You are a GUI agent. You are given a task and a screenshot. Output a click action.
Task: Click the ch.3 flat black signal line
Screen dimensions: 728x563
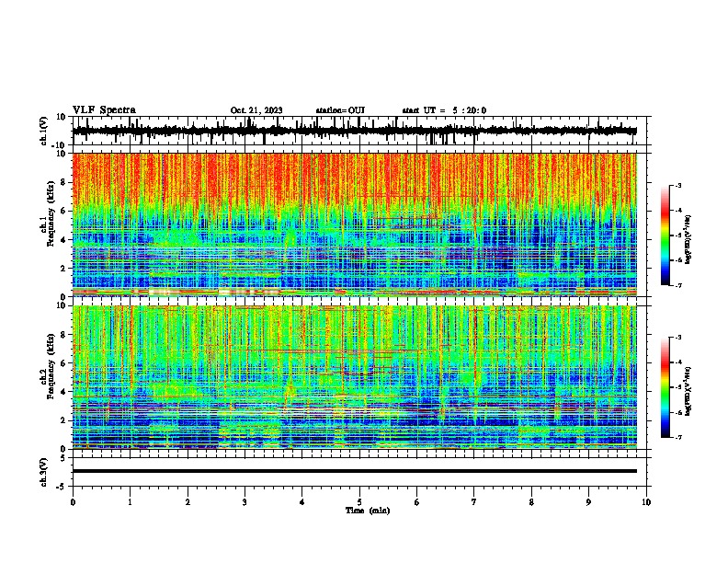click(354, 471)
